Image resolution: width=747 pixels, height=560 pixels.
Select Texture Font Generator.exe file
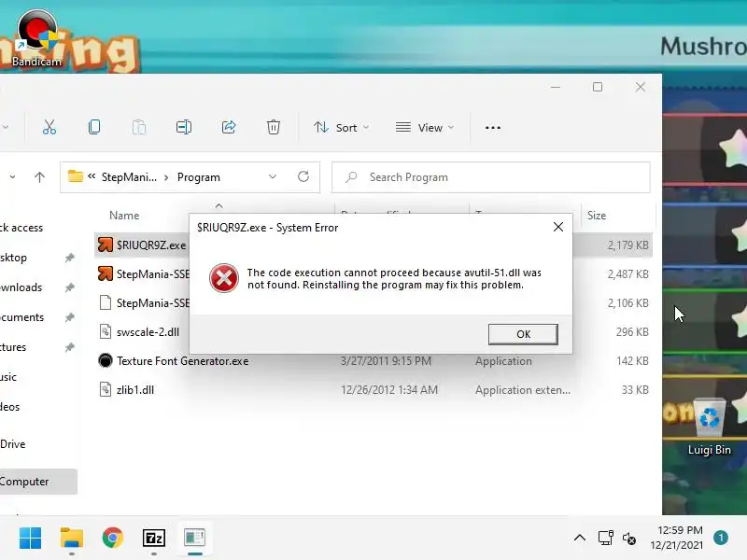[x=182, y=361]
